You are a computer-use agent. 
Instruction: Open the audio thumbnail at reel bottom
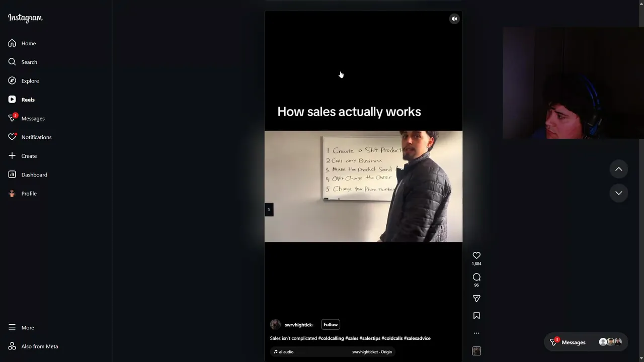coord(476,351)
